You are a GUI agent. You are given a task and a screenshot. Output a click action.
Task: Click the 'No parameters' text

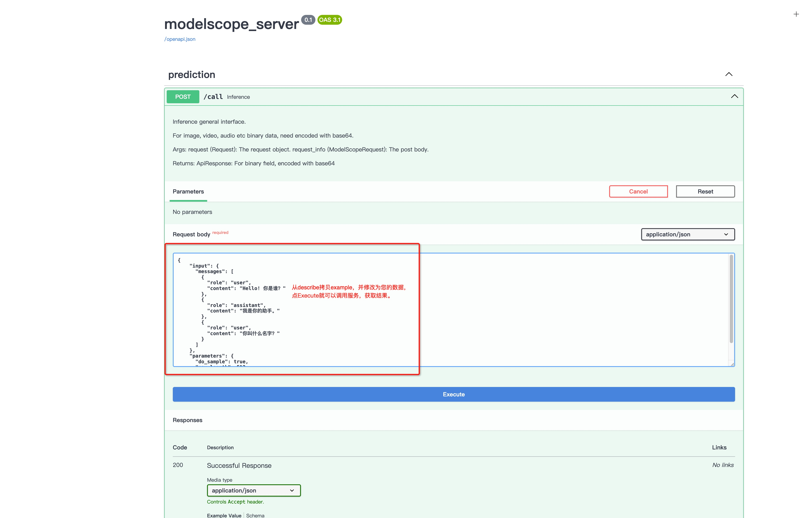point(192,212)
